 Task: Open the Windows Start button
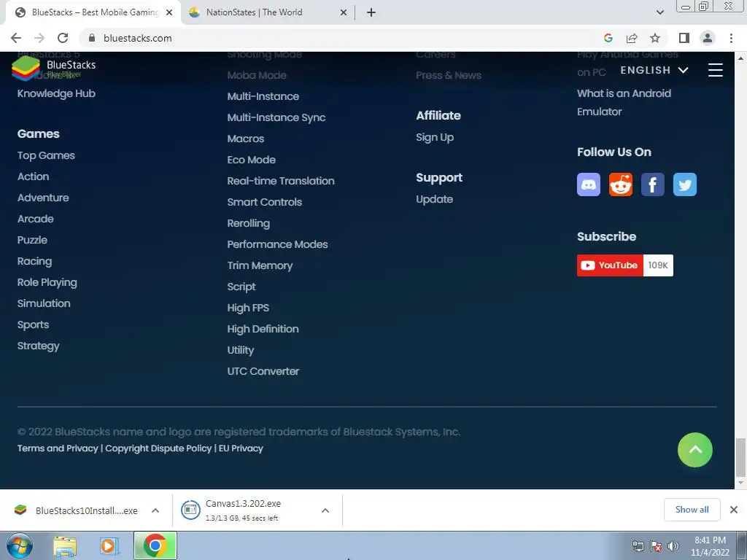pyautogui.click(x=20, y=545)
